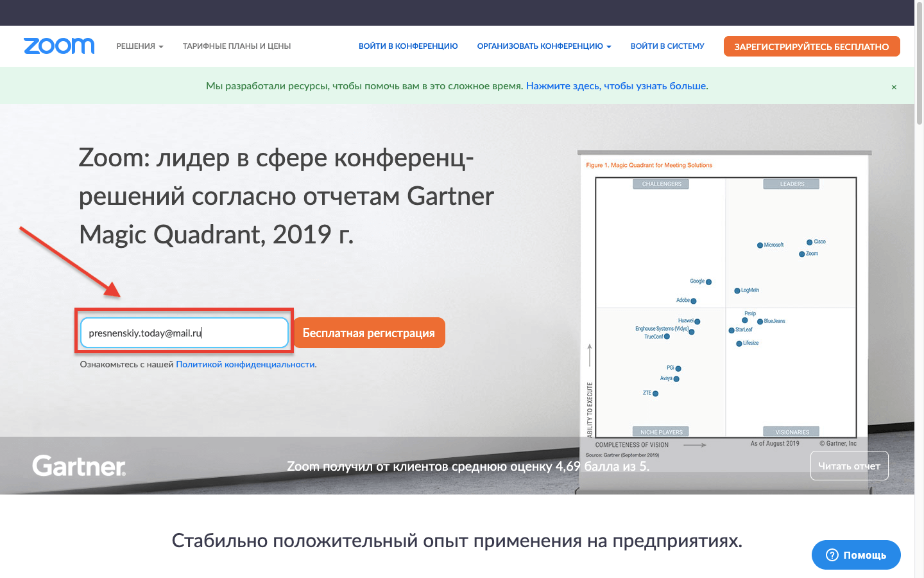The height and width of the screenshot is (578, 924).
Task: Click the Читать отчет button
Action: [x=850, y=466]
